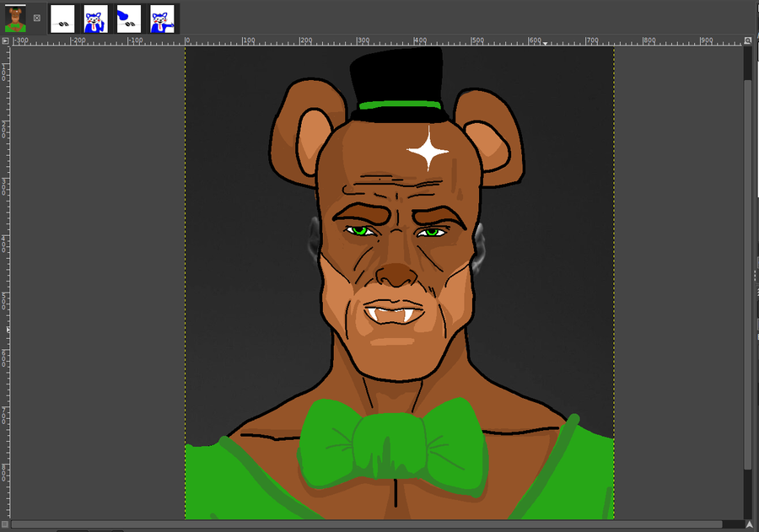The height and width of the screenshot is (532, 759).
Task: Open the navigation preview arrow button
Action: 749,524
